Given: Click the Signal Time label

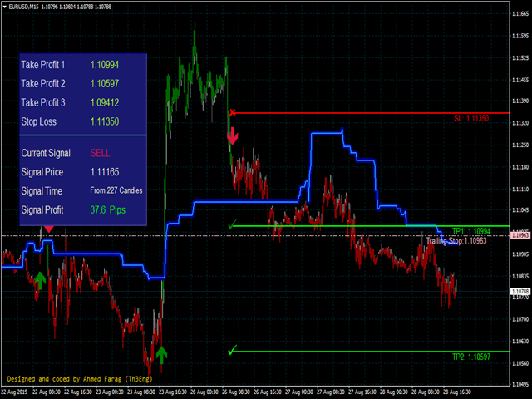Looking at the screenshot, I should [x=42, y=191].
